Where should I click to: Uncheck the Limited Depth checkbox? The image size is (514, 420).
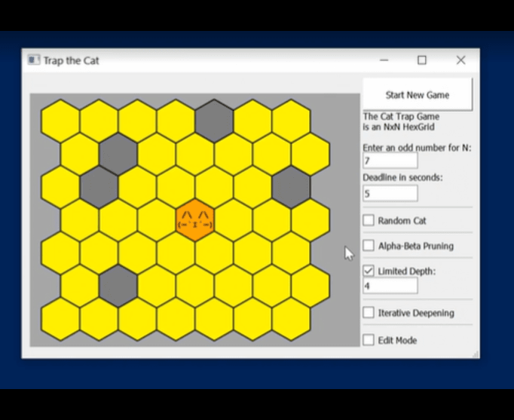click(x=369, y=271)
